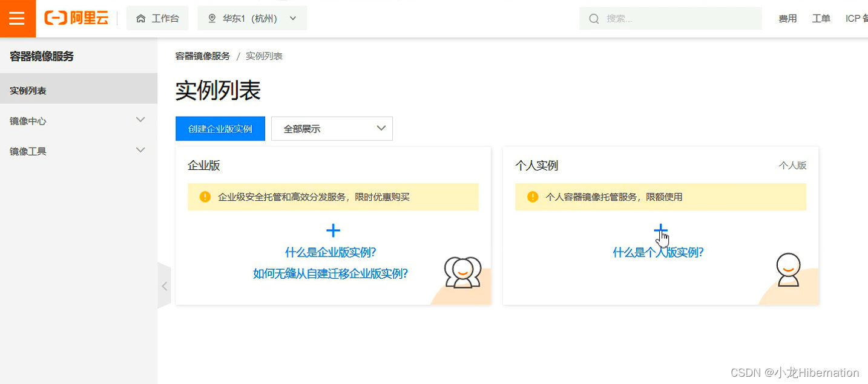Open the 全部展示 filter dropdown
This screenshot has width=868, height=384.
coord(332,129)
